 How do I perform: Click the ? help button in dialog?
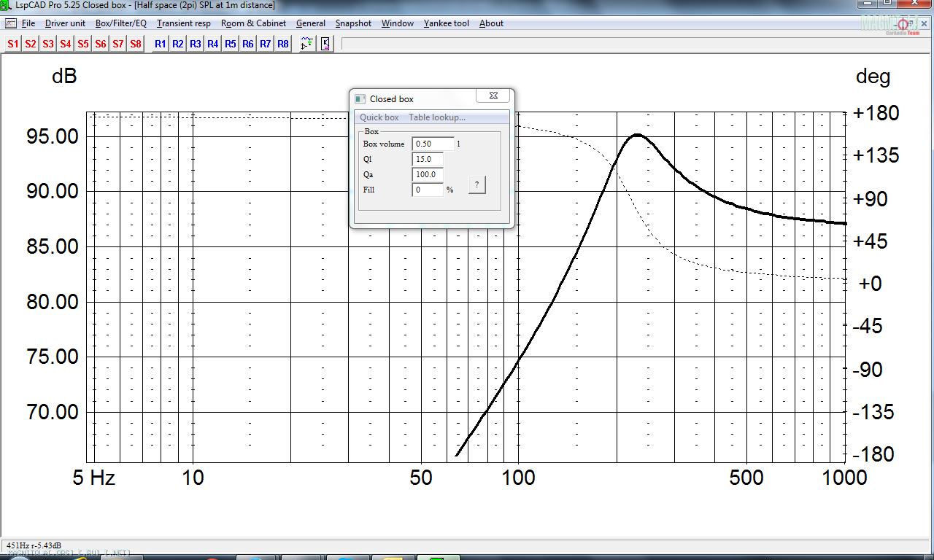click(x=476, y=184)
